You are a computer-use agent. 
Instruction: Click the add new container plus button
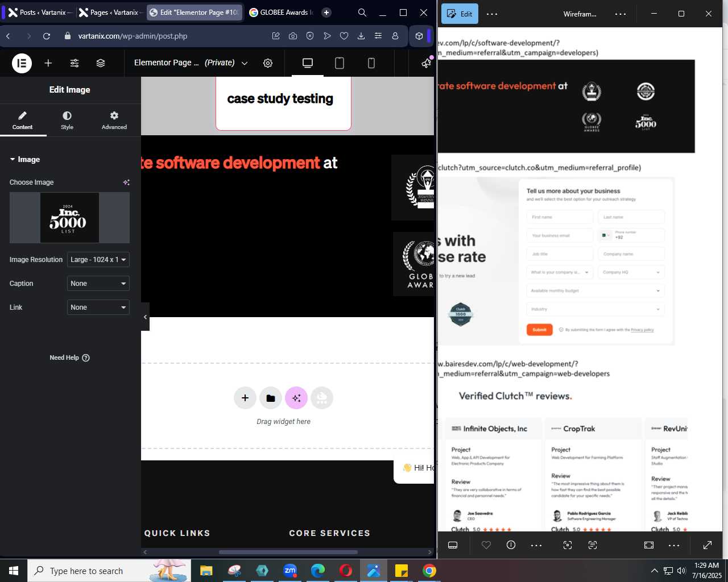(x=245, y=398)
